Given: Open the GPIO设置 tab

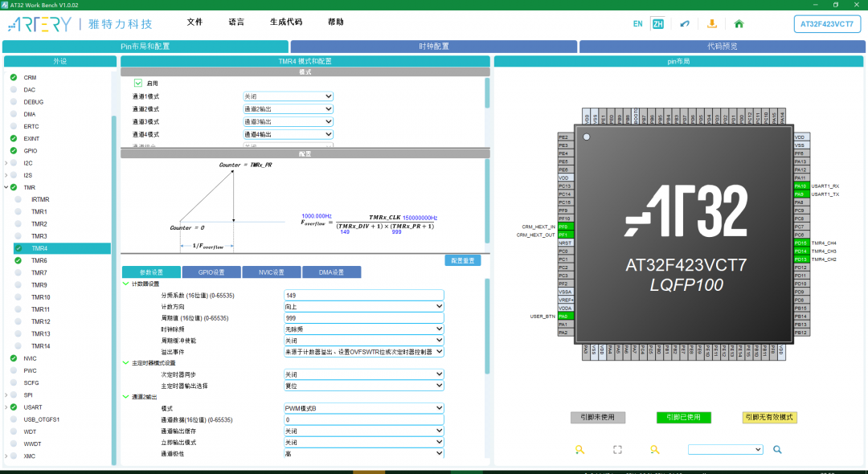Looking at the screenshot, I should (211, 272).
